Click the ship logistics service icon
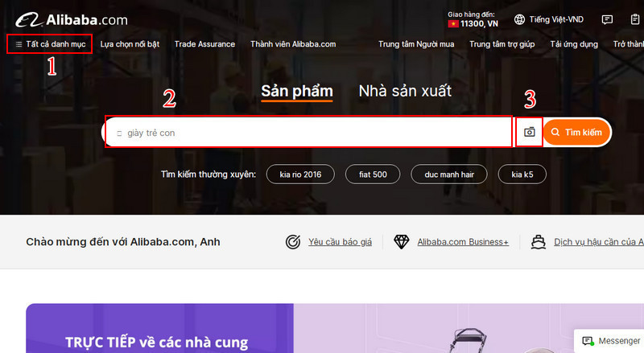This screenshot has width=644, height=353. pyautogui.click(x=539, y=242)
